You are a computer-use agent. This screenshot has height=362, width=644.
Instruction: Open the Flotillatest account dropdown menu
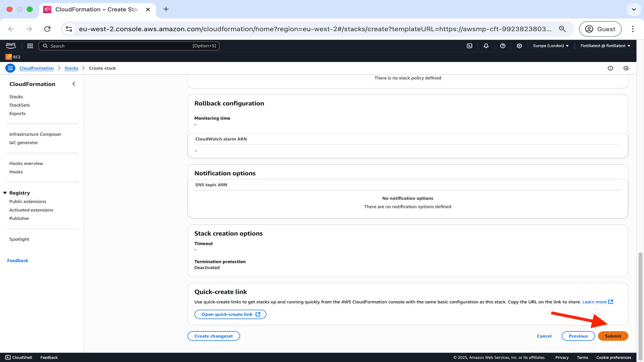click(x=605, y=46)
